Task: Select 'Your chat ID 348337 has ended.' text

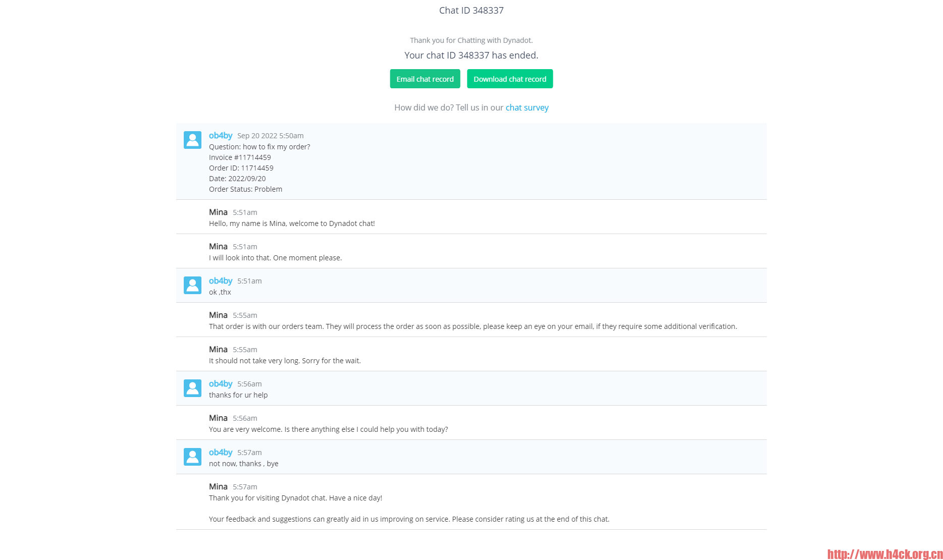Action: (x=472, y=55)
